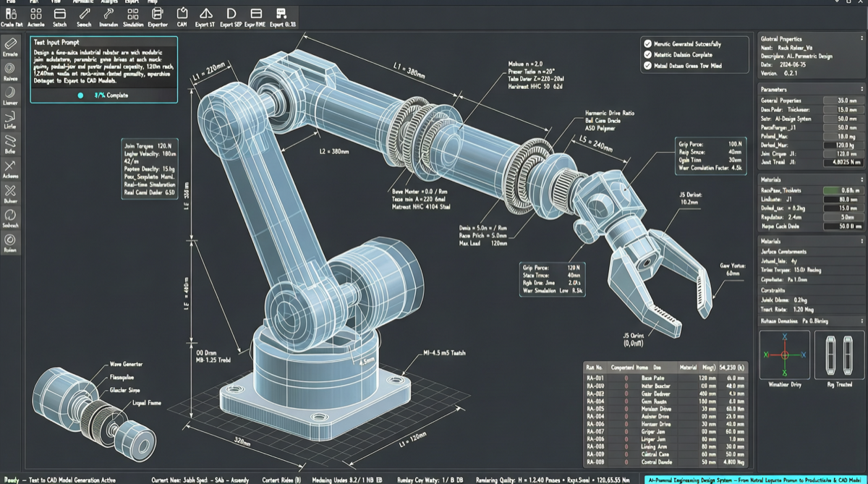Toggle the Mesh Generated Successfully checkmark

point(648,44)
